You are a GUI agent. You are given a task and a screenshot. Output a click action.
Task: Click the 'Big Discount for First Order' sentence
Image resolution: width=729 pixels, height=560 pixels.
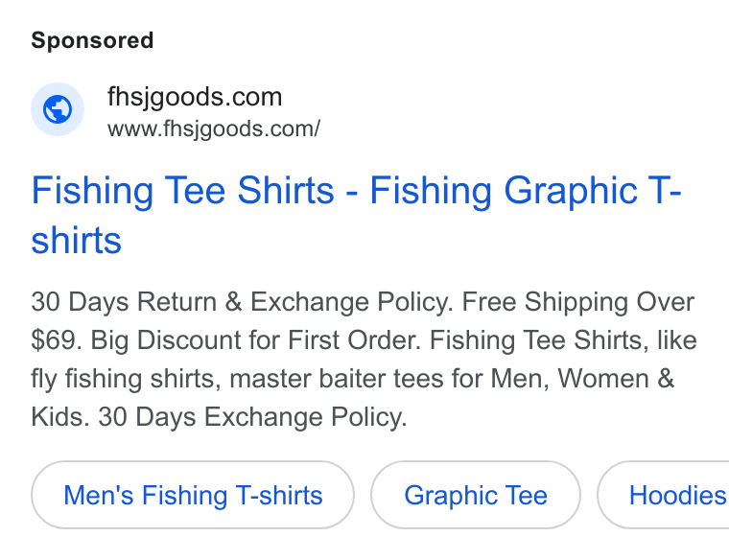255,339
